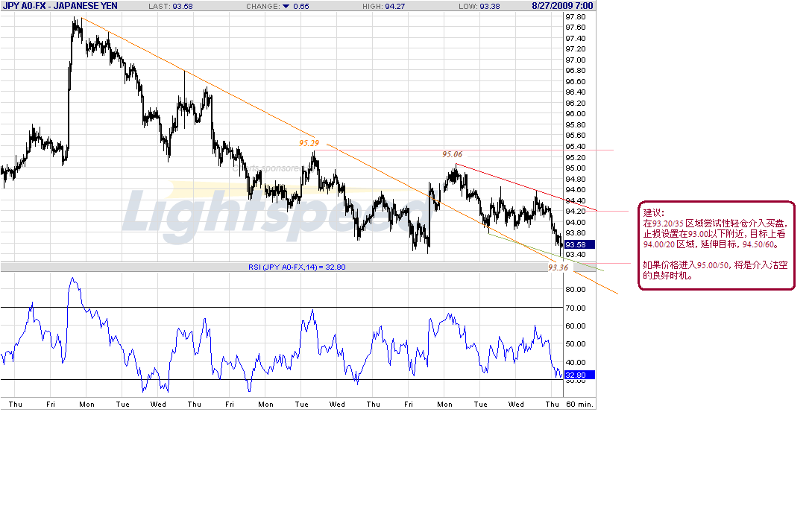Click the 97.40 price axis label
Viewport: 812px width, 520px height.
[576, 38]
